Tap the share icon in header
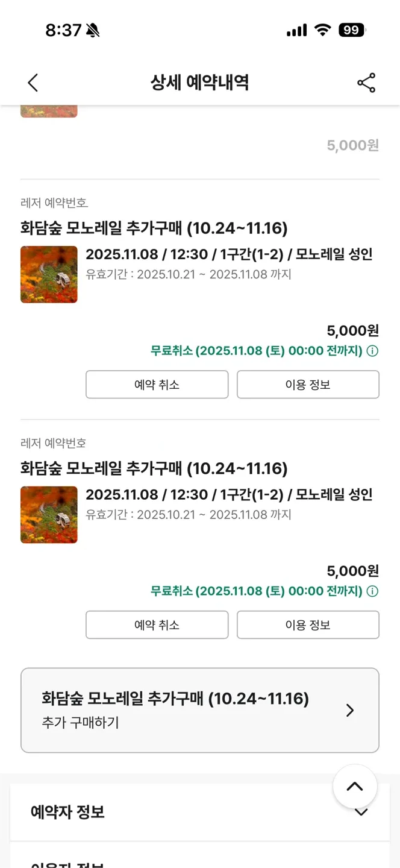The image size is (400, 868). pyautogui.click(x=366, y=83)
